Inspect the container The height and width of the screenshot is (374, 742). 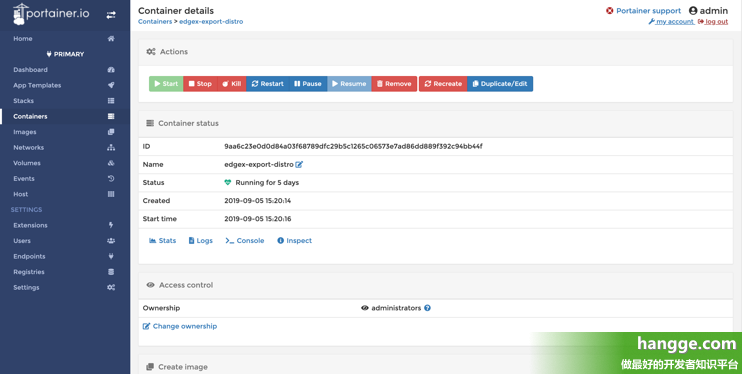pyautogui.click(x=294, y=241)
